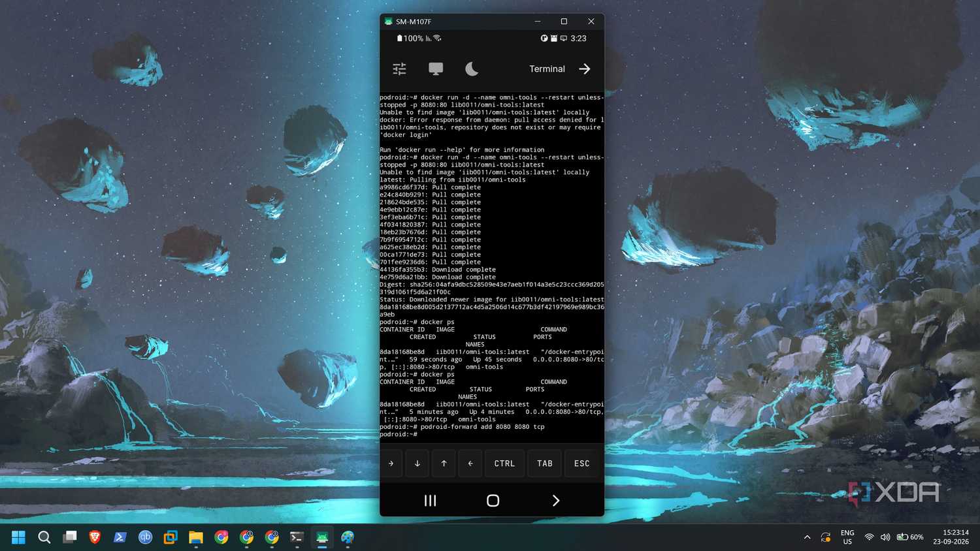Select the active scrcpy Android taskbar icon
Viewport: 980px width, 551px height.
tap(322, 537)
